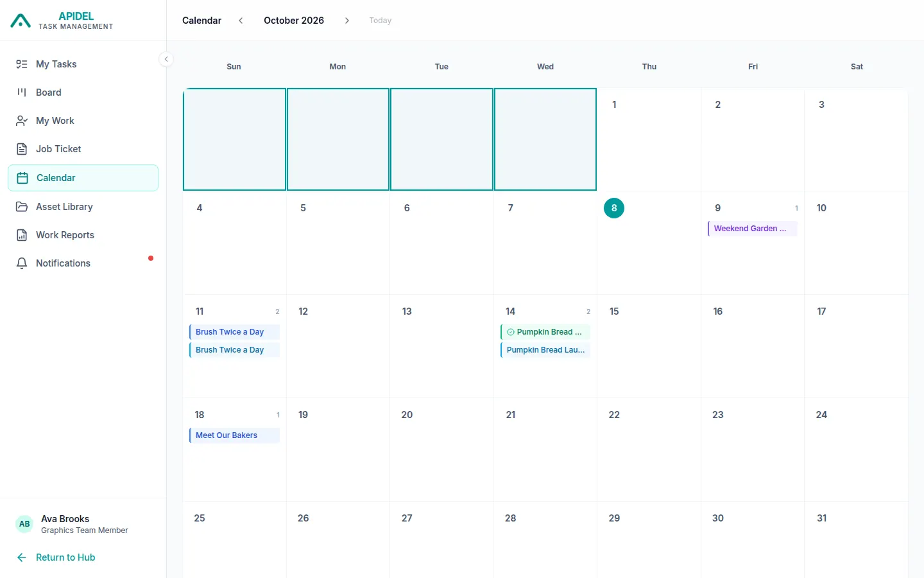
Task: Open Meet Our Bakers event
Action: click(x=234, y=435)
